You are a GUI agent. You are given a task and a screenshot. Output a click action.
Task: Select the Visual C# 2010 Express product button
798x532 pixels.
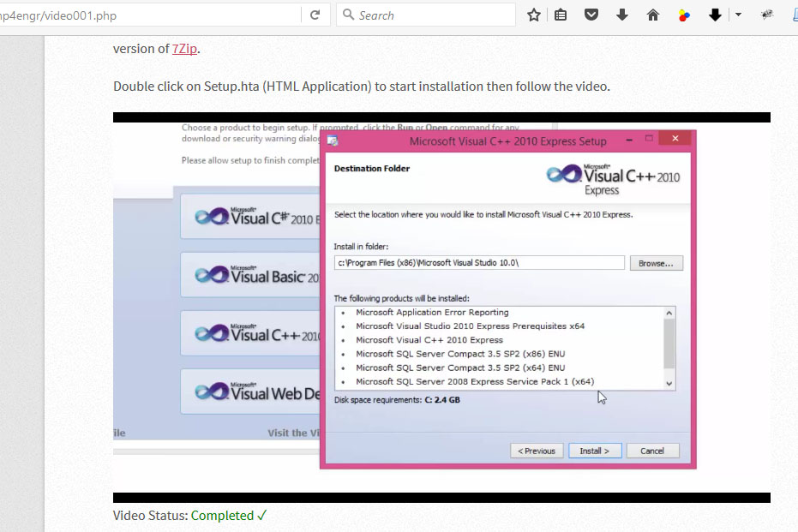point(251,217)
